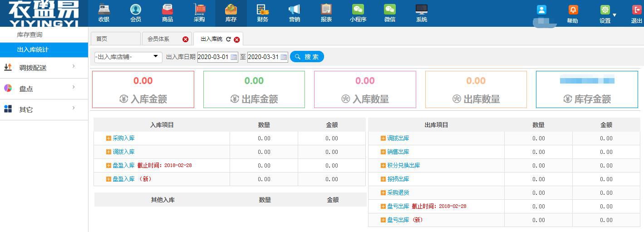Expand the 盘点 sidebar section
The image size is (644, 232).
pyautogui.click(x=44, y=89)
